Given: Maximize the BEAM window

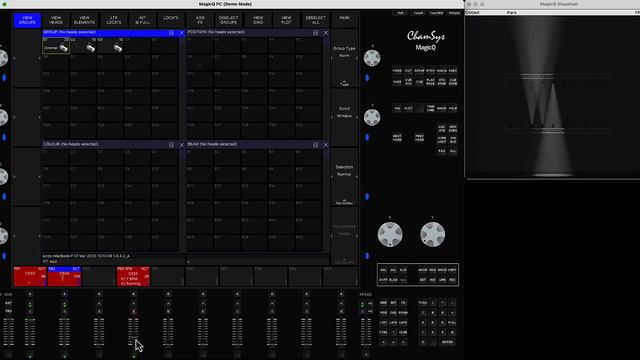Looking at the screenshot, I should (x=316, y=144).
